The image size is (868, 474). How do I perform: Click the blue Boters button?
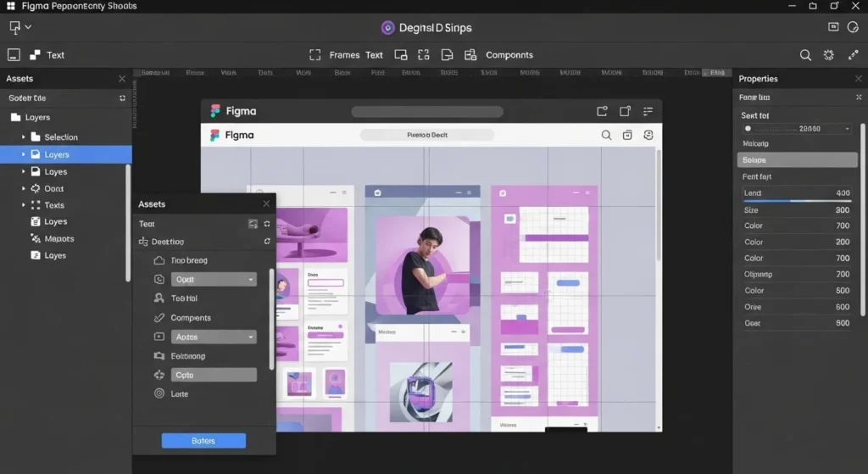point(203,441)
